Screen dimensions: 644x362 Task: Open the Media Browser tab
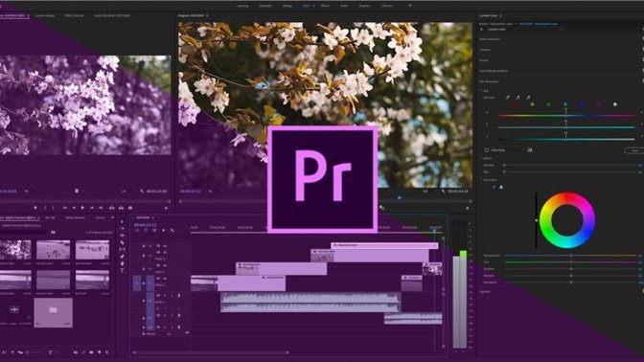pyautogui.click(x=75, y=218)
